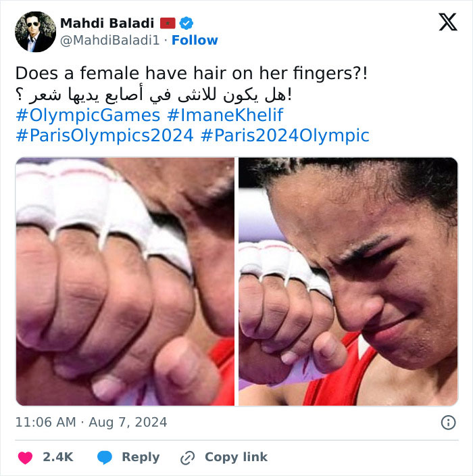
Task: Click the X logo icon
Action: pyautogui.click(x=448, y=22)
